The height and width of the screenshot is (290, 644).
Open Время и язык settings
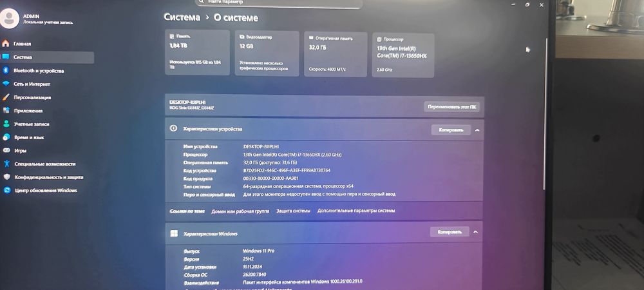(29, 138)
